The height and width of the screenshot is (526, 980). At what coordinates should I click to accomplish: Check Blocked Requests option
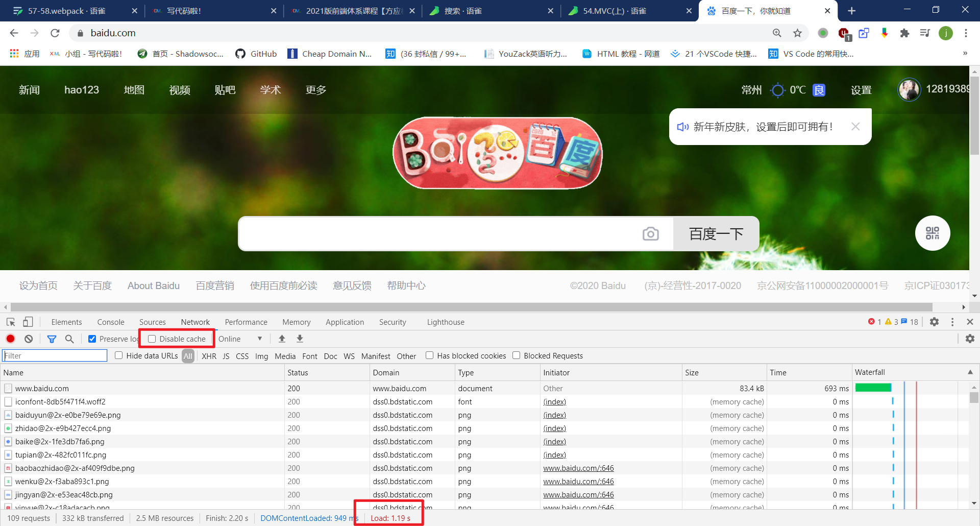(x=516, y=355)
